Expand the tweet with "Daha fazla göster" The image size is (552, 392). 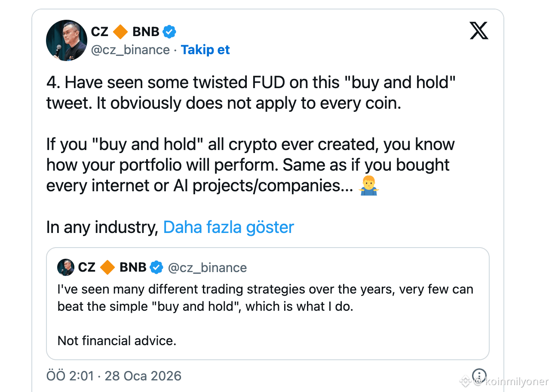tap(228, 227)
